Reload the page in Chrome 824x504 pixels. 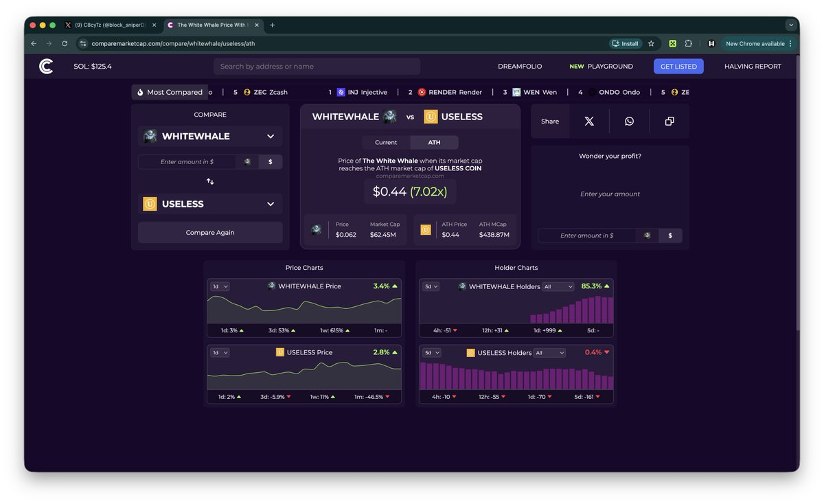(65, 43)
